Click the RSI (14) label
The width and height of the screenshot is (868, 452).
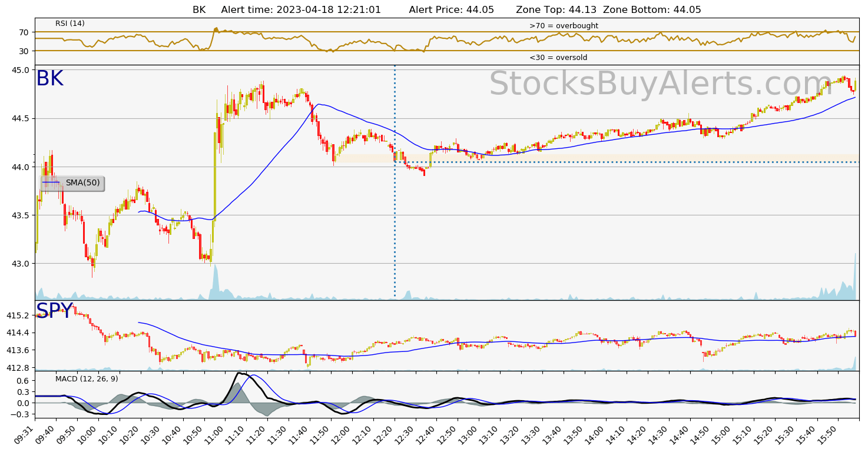click(70, 24)
